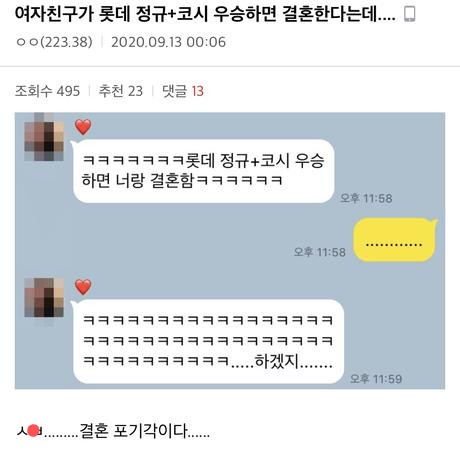Click the 추천 23 recommend count
The height and width of the screenshot is (476, 460).
tap(121, 91)
